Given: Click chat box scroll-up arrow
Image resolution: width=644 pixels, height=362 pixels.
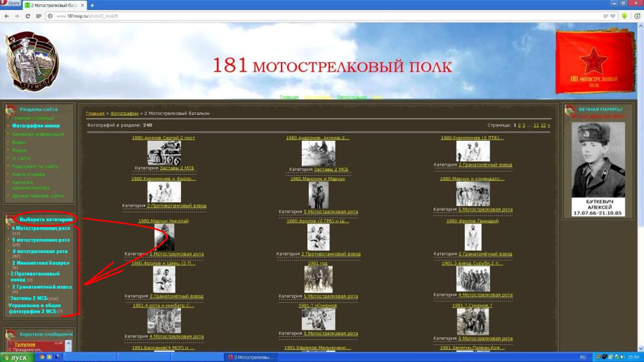Looking at the screenshot, I should point(69,343).
